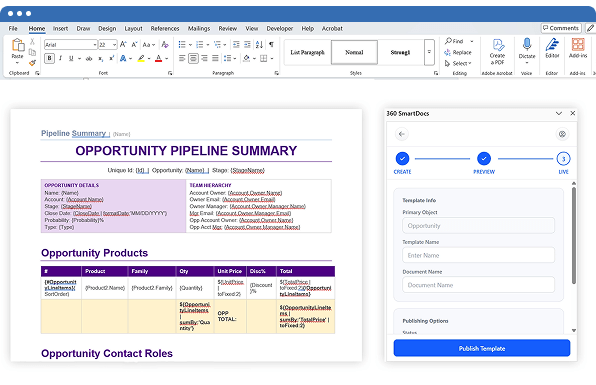Toggle Show/Hide paragraph marks

coord(271,44)
